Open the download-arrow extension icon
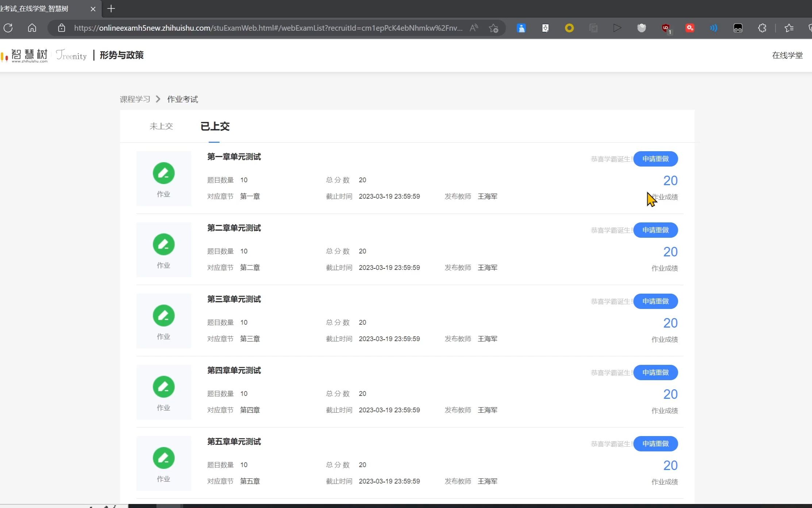The width and height of the screenshot is (812, 508). (545, 28)
